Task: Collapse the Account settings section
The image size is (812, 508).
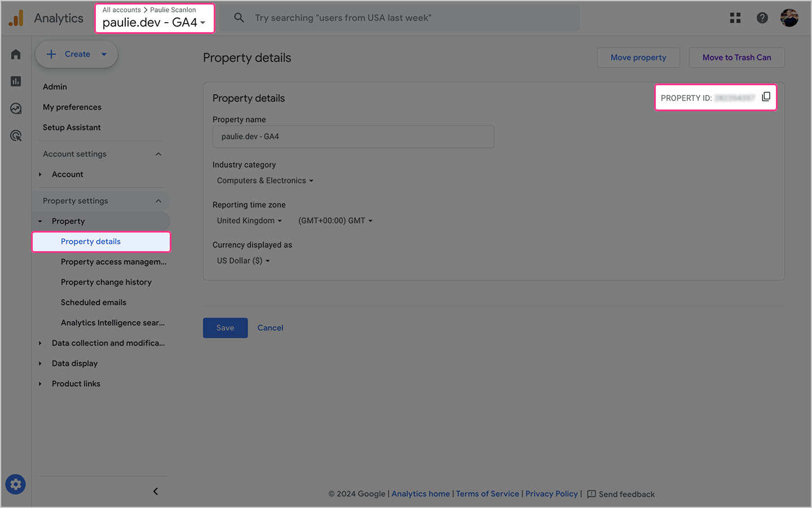Action: [158, 154]
